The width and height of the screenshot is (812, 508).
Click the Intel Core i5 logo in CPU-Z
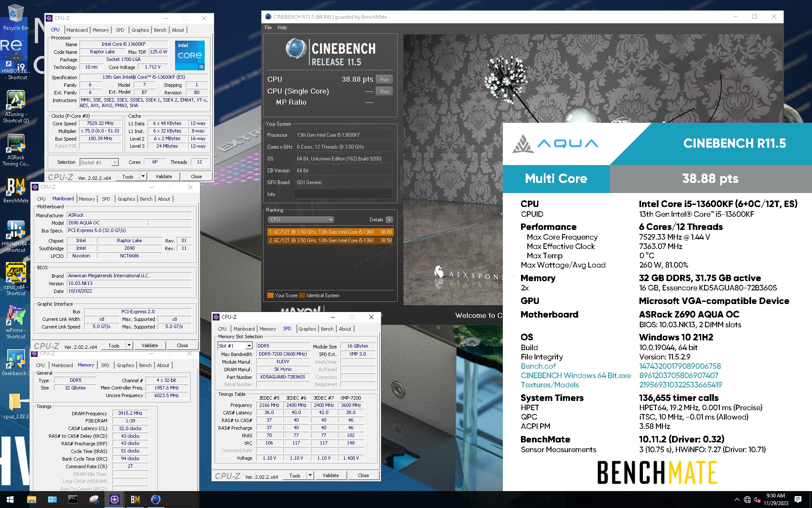coord(190,55)
